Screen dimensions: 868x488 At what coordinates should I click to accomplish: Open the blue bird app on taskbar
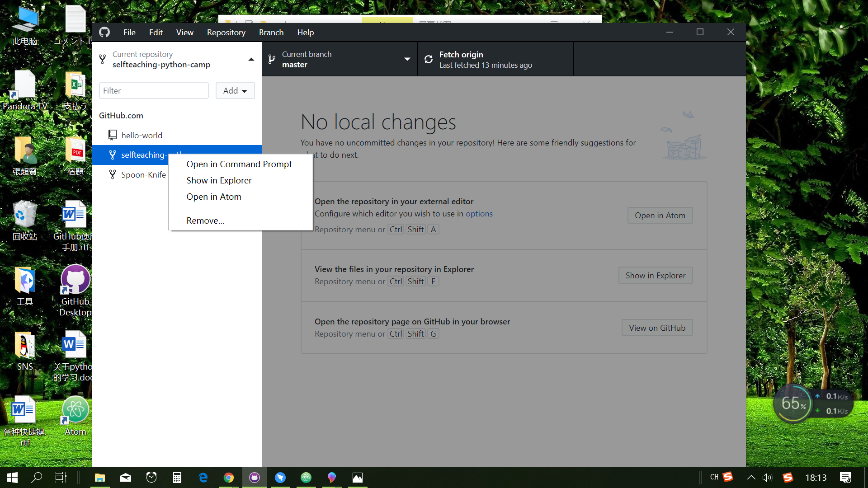pos(280,478)
